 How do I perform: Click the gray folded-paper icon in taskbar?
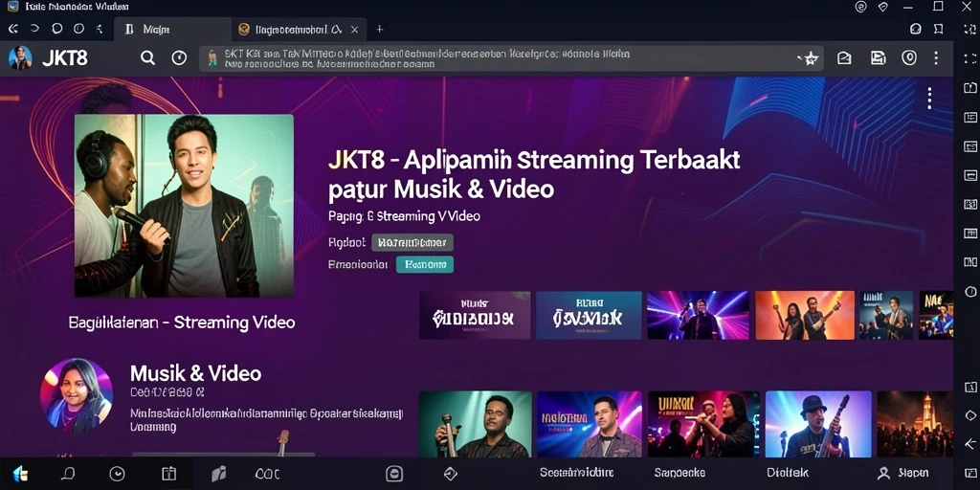coord(218,475)
